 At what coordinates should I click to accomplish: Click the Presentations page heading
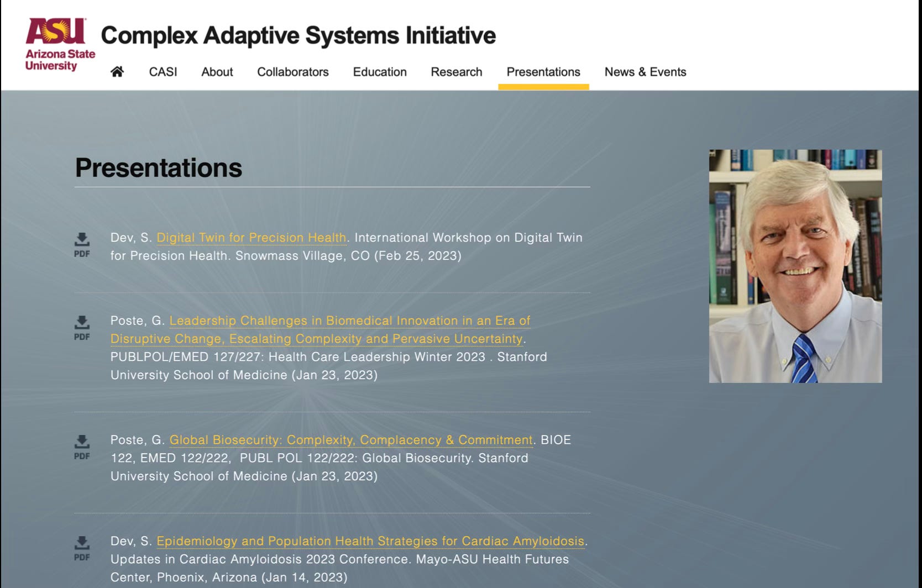(159, 168)
